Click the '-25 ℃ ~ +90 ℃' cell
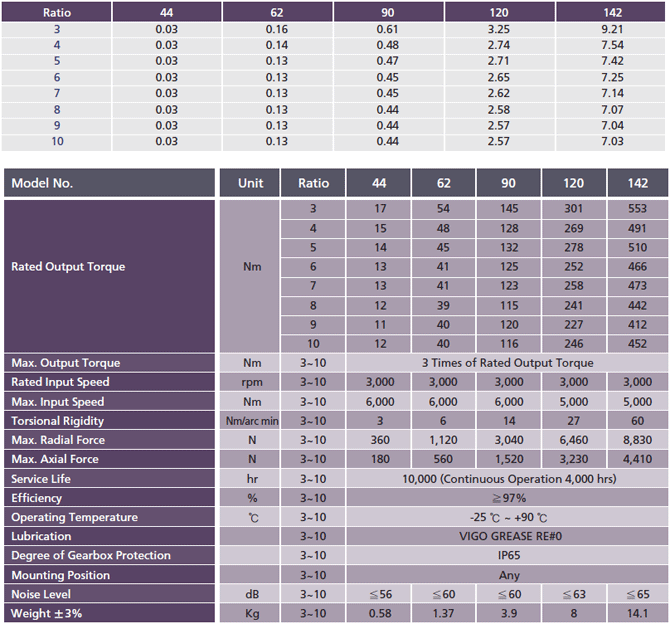Viewport: 670px width, 624px height. 507,517
